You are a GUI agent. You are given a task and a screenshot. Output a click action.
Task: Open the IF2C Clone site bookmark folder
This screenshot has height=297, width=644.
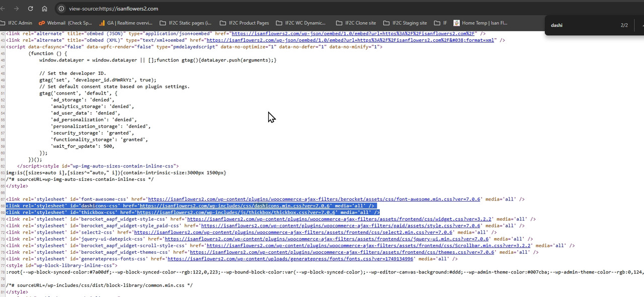(x=356, y=23)
